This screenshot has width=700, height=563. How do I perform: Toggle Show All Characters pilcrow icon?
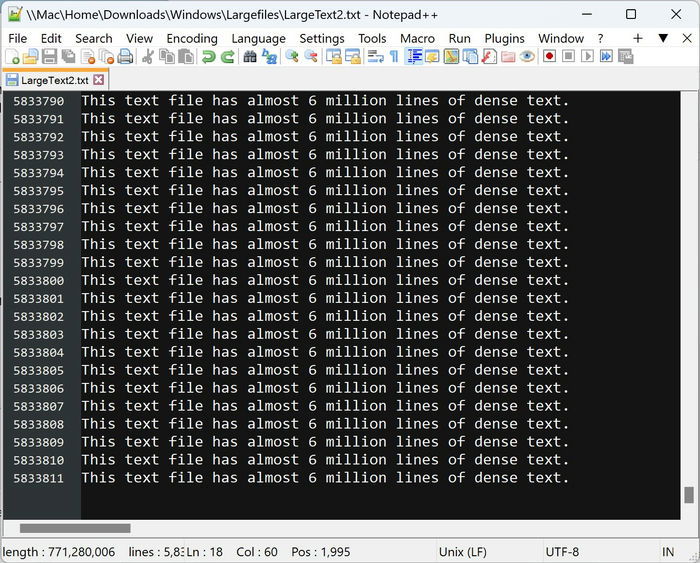coord(394,57)
